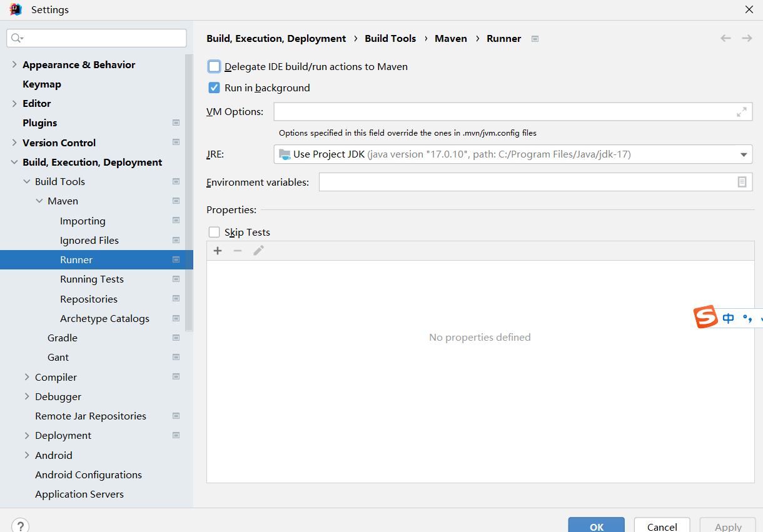Image resolution: width=763 pixels, height=532 pixels.
Task: Click the VM Options input field
Action: [513, 112]
